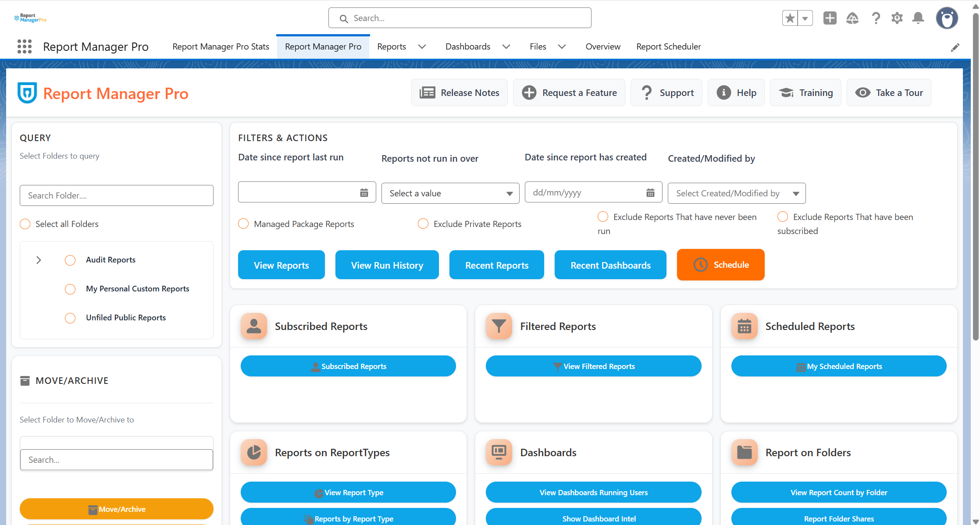Image resolution: width=980 pixels, height=525 pixels.
Task: Switch to Report Manager Pro Stats tab
Action: (221, 46)
